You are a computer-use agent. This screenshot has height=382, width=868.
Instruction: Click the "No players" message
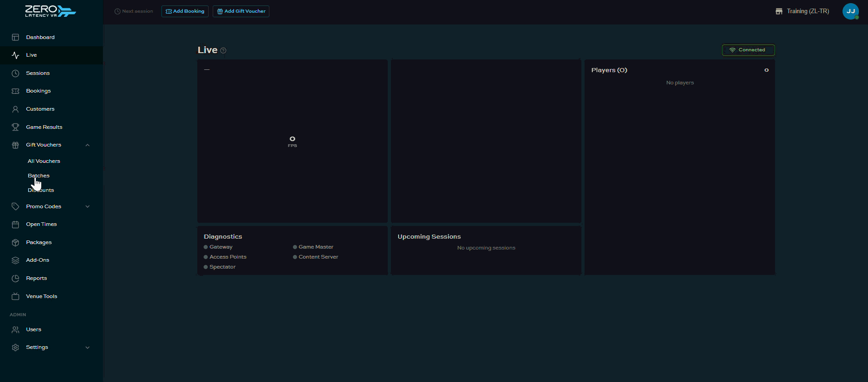click(x=680, y=83)
